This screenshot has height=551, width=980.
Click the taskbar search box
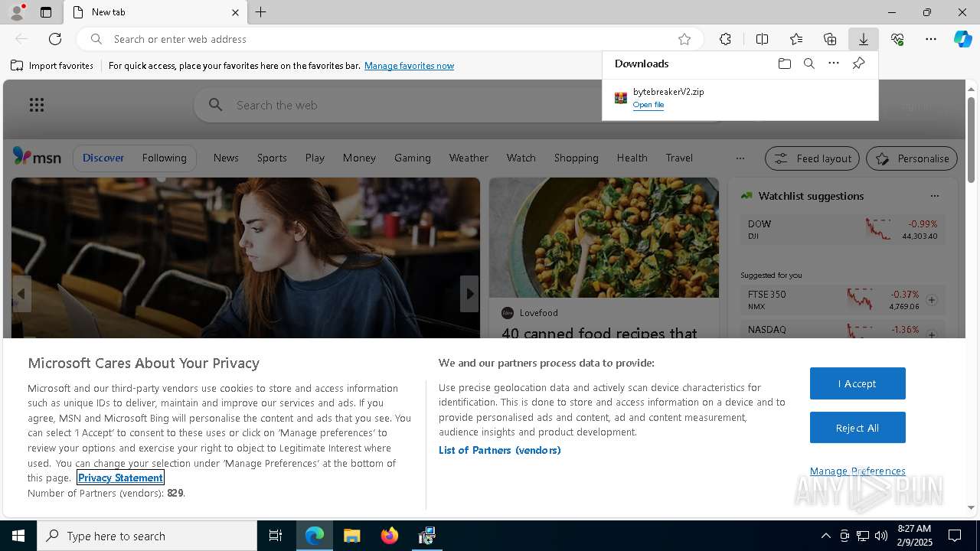pos(147,536)
